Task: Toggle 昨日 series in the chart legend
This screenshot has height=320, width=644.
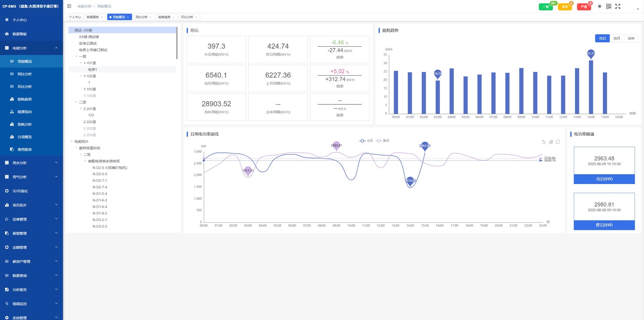Action: [382, 141]
